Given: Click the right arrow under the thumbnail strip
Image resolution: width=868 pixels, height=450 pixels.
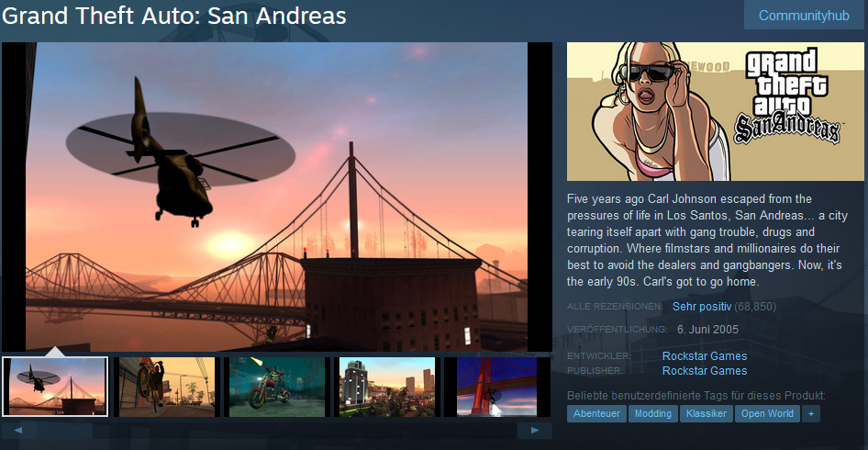Looking at the screenshot, I should (x=535, y=431).
